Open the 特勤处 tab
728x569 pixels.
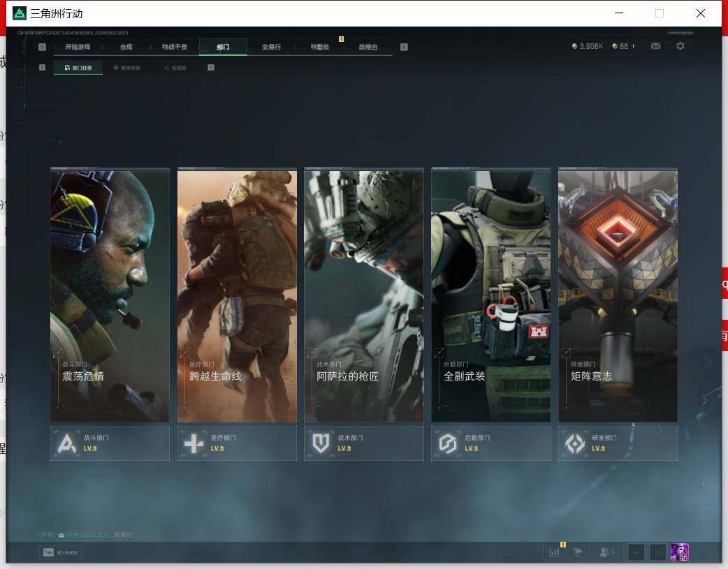pyautogui.click(x=320, y=47)
